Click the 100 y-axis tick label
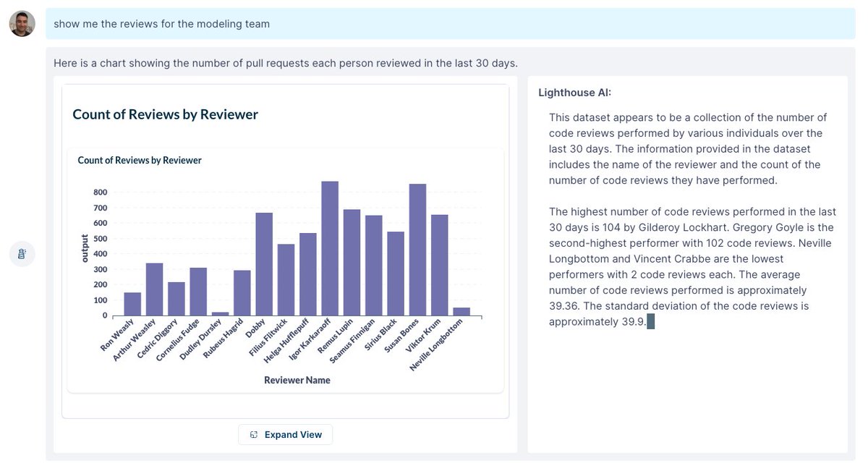Screen dimensions: 868x466 (x=100, y=300)
